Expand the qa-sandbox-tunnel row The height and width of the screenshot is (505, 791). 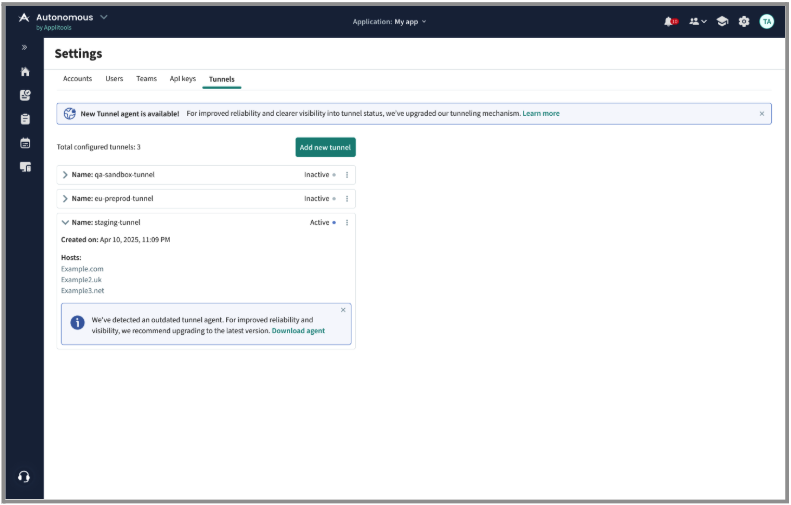coord(66,174)
